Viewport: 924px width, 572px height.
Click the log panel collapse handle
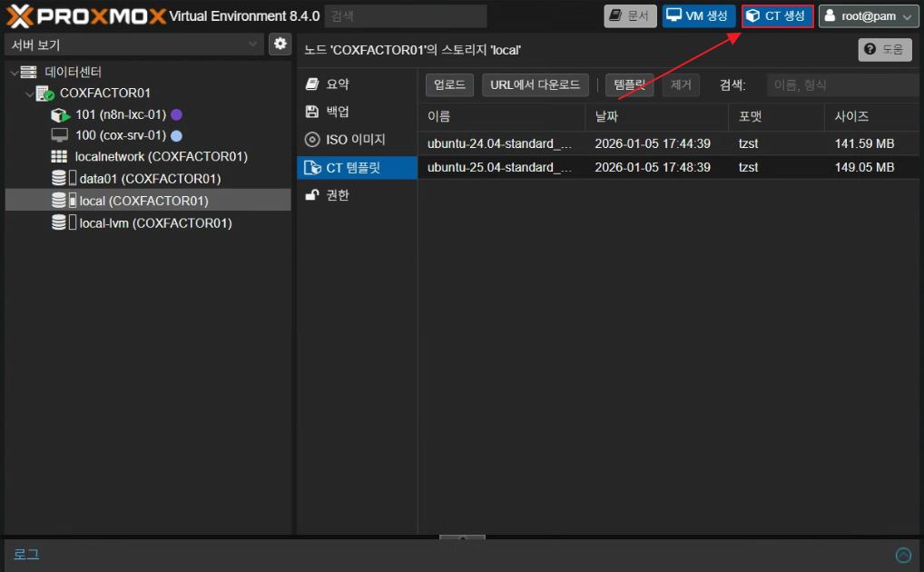463,537
